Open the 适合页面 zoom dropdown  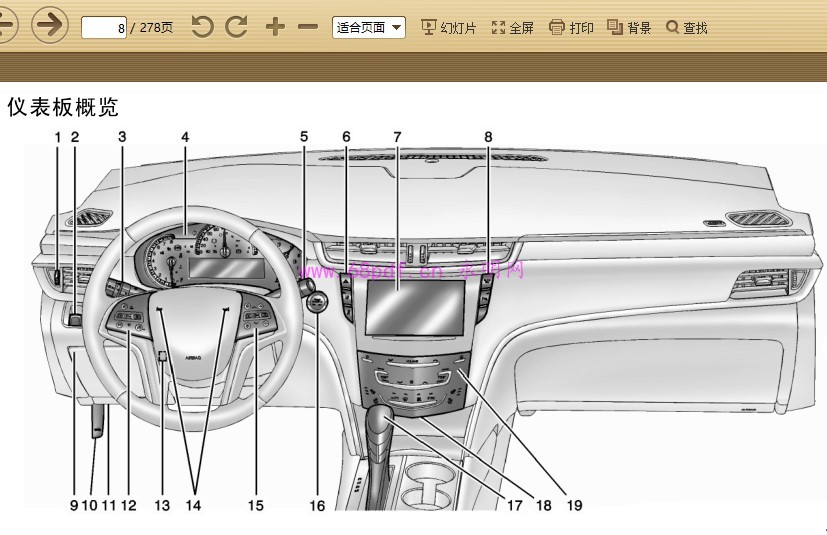coord(368,28)
